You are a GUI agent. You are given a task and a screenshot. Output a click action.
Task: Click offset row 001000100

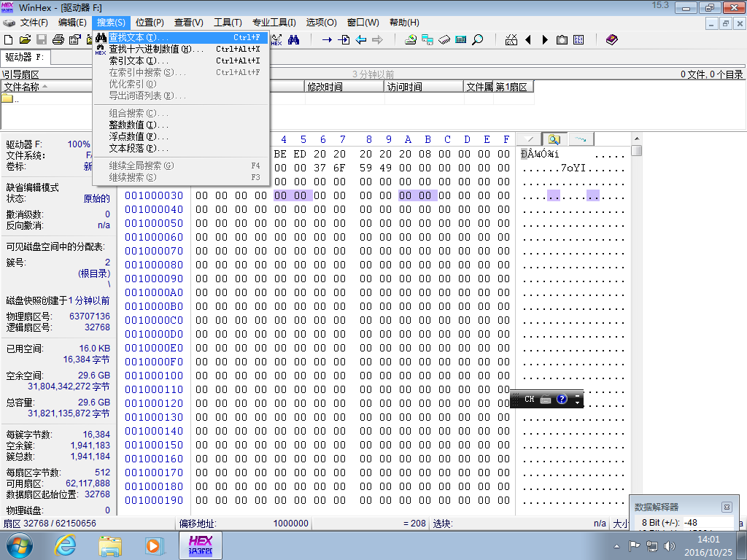[x=154, y=376]
